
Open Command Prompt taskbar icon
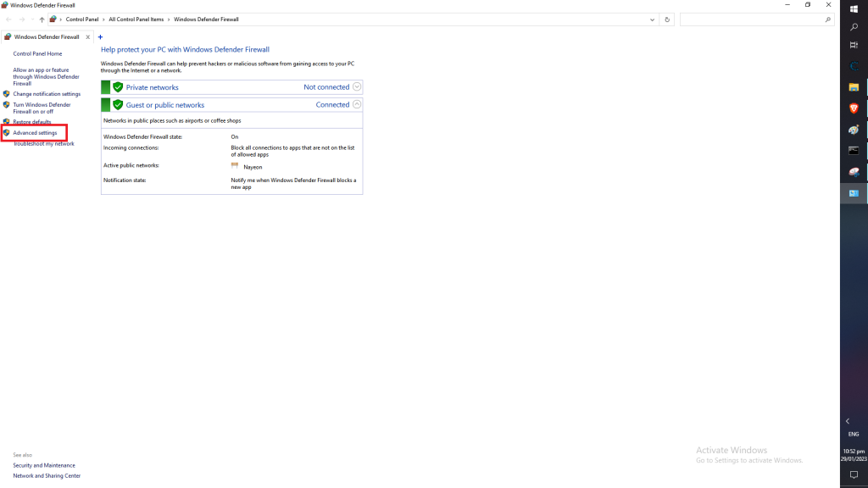[854, 151]
